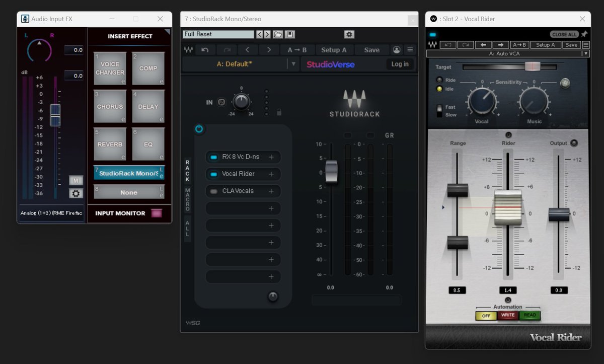Image resolution: width=604 pixels, height=364 pixels.
Task: Click the plus icon on RX 8 Vc D-ns slot
Action: pos(271,157)
